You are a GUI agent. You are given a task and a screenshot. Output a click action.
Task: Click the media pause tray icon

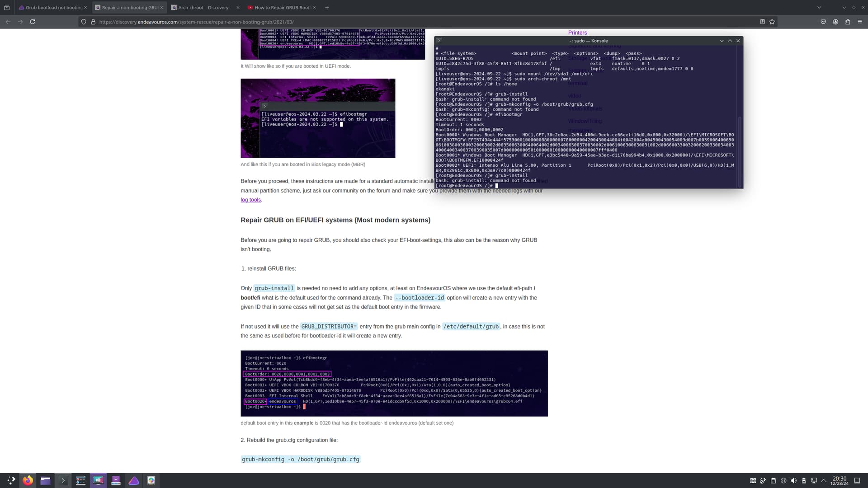783,481
